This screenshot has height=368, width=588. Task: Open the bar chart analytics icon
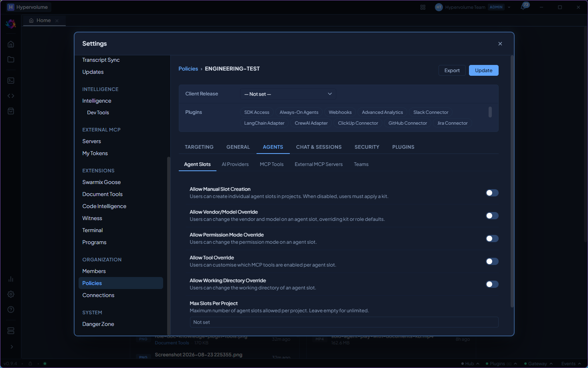click(11, 279)
